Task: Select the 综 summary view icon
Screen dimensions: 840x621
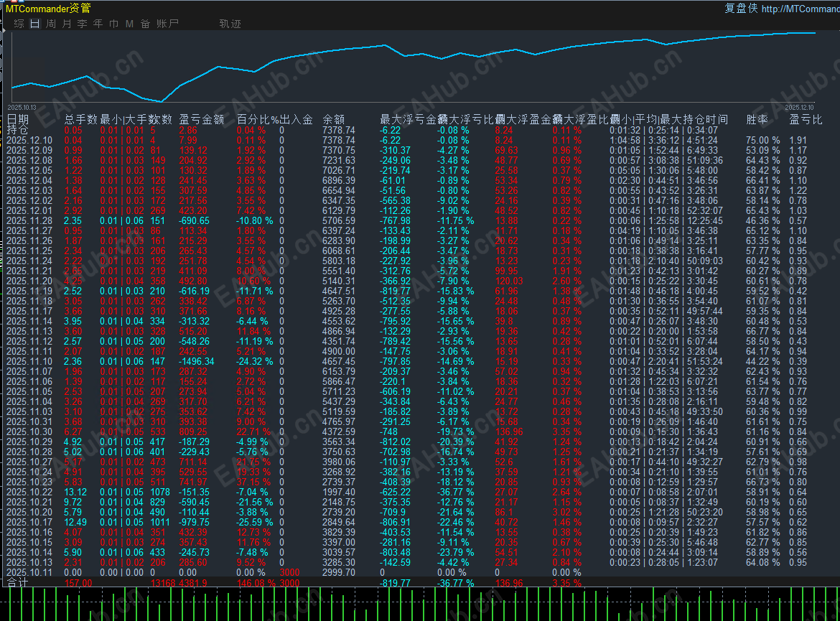Action: (19, 23)
